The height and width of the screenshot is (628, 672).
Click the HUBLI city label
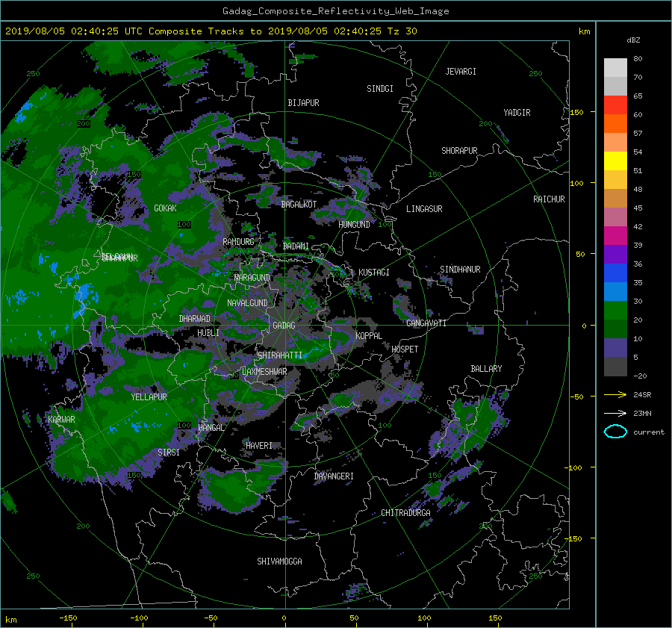[208, 333]
